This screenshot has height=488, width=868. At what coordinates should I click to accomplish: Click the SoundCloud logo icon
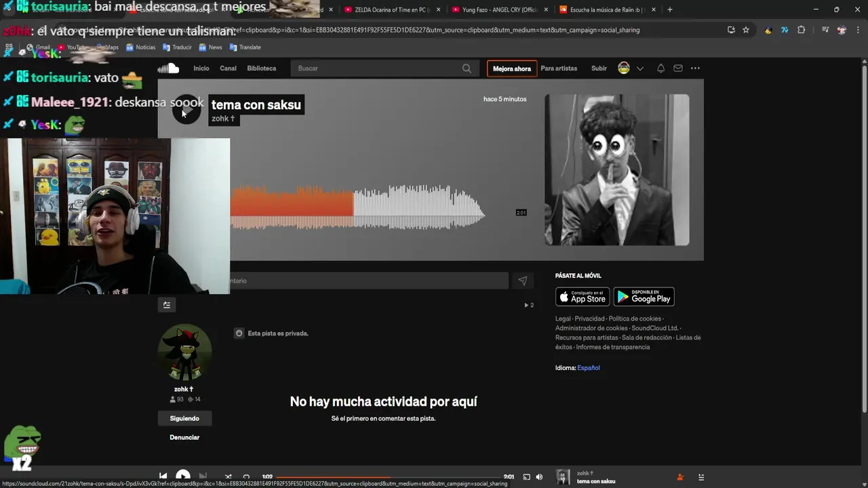tap(168, 68)
